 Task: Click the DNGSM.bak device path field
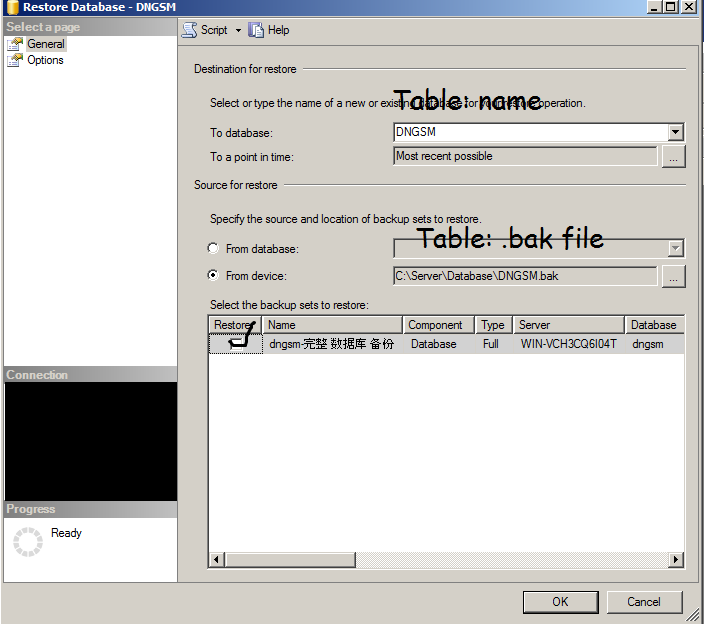coord(525,276)
